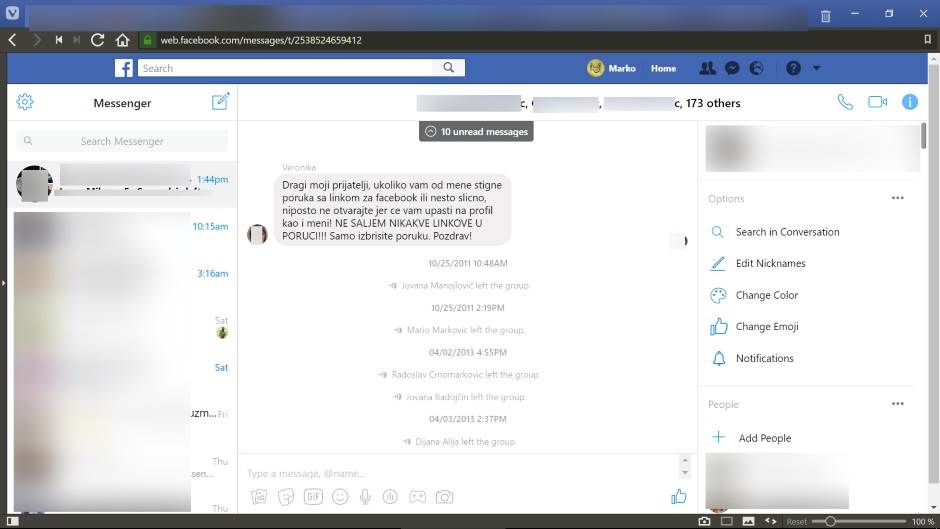The height and width of the screenshot is (529, 940).
Task: Send a thumbs-up like
Action: [679, 496]
